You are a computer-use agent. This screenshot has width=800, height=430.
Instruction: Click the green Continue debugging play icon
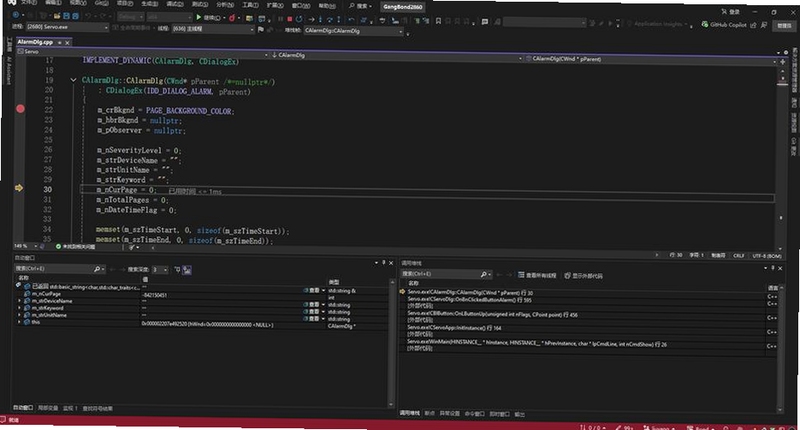[198, 17]
